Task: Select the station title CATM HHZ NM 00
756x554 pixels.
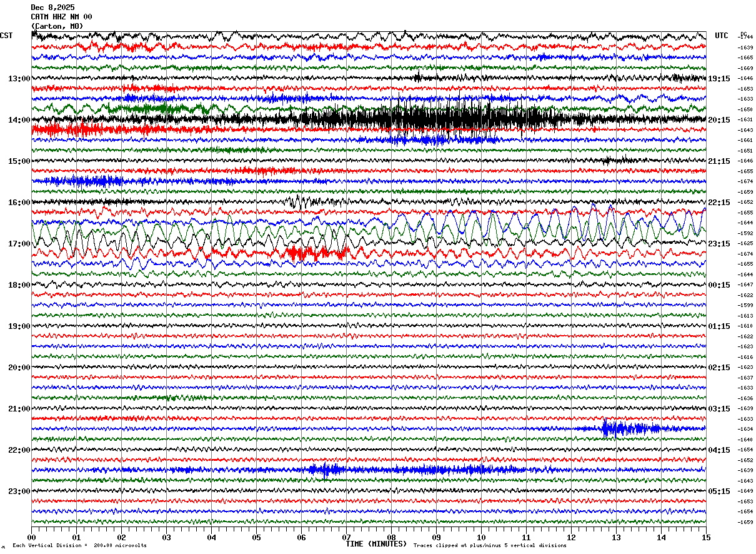Action: 61,17
